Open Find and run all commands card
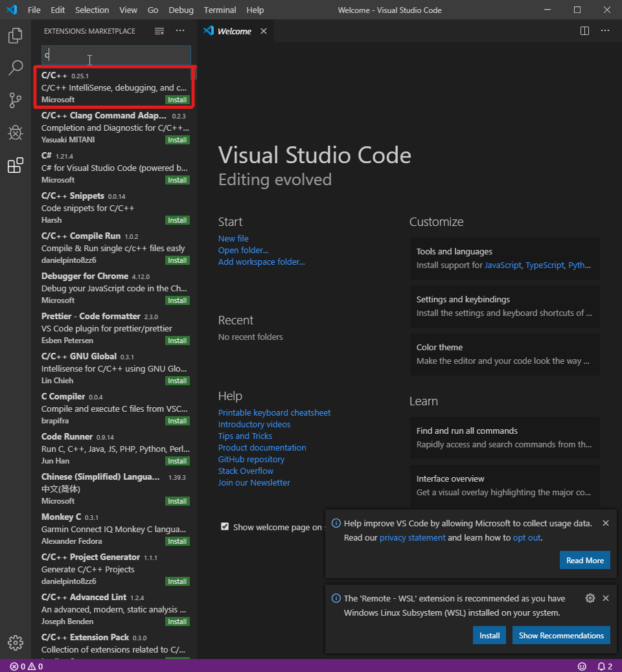This screenshot has height=672, width=622. click(x=505, y=438)
